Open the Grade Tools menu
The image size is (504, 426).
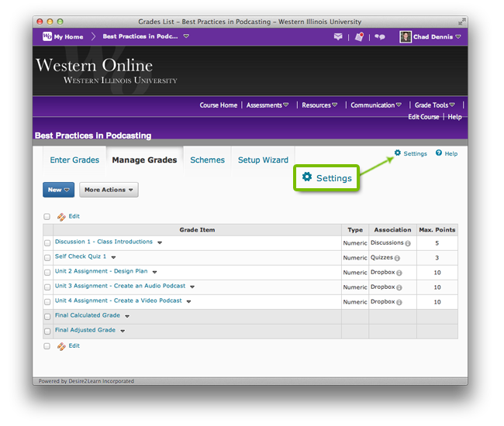click(434, 105)
